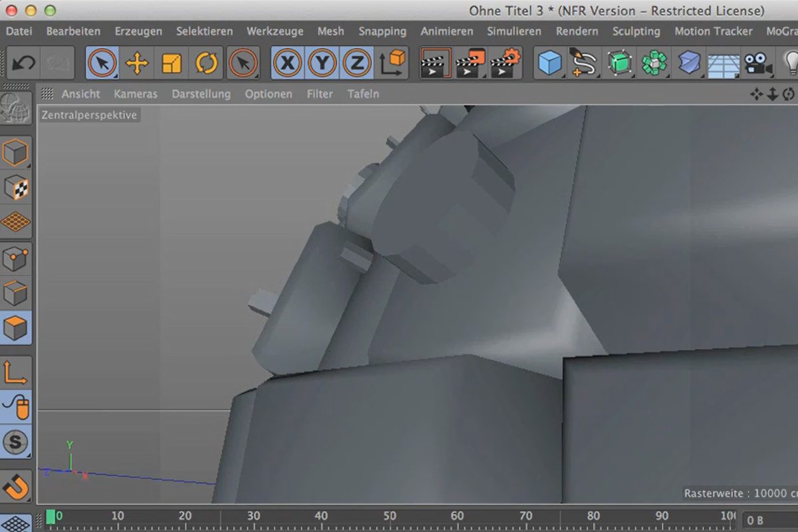Open the Sculpting menu
The height and width of the screenshot is (532, 798).
click(x=636, y=31)
